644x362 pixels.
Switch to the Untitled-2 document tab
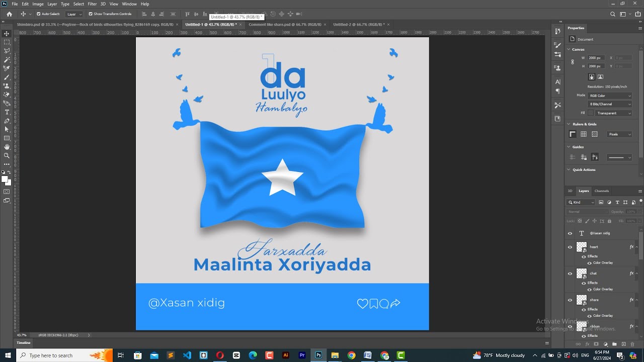click(359, 24)
